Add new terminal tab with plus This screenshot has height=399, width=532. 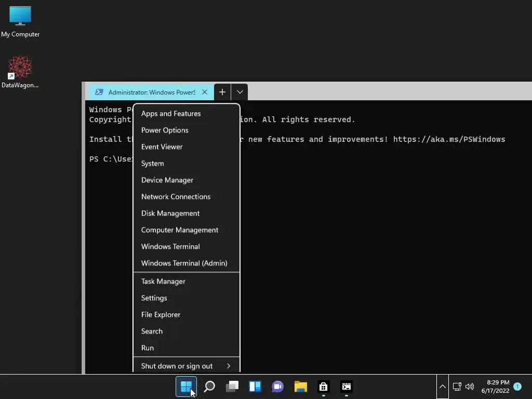click(x=222, y=92)
